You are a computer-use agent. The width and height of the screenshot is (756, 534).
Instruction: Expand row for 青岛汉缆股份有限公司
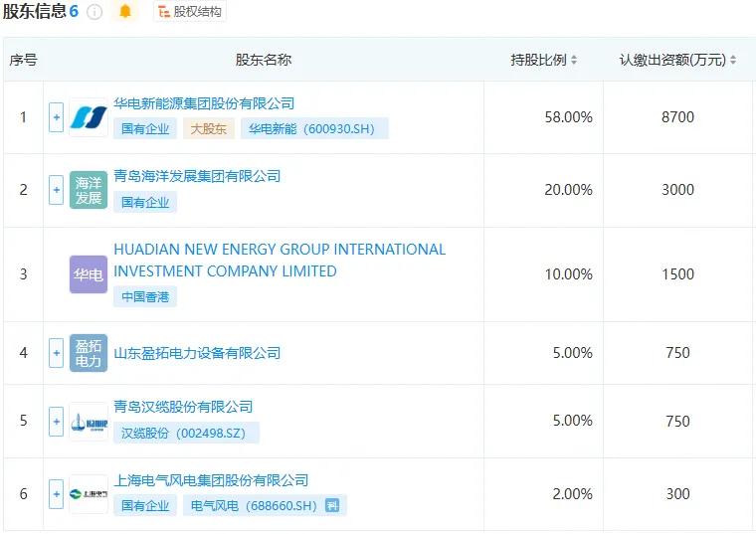click(x=57, y=422)
